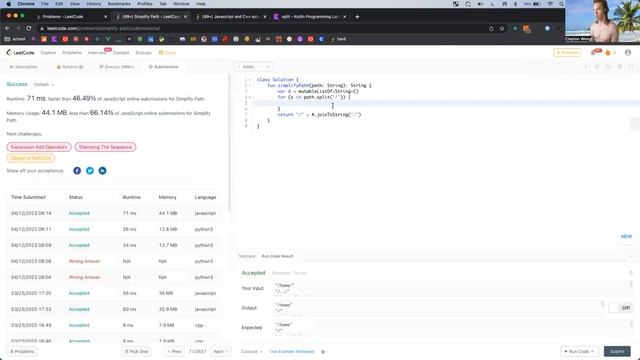Click the address bar URL
Screen dimensions: 640x360
(x=104, y=29)
